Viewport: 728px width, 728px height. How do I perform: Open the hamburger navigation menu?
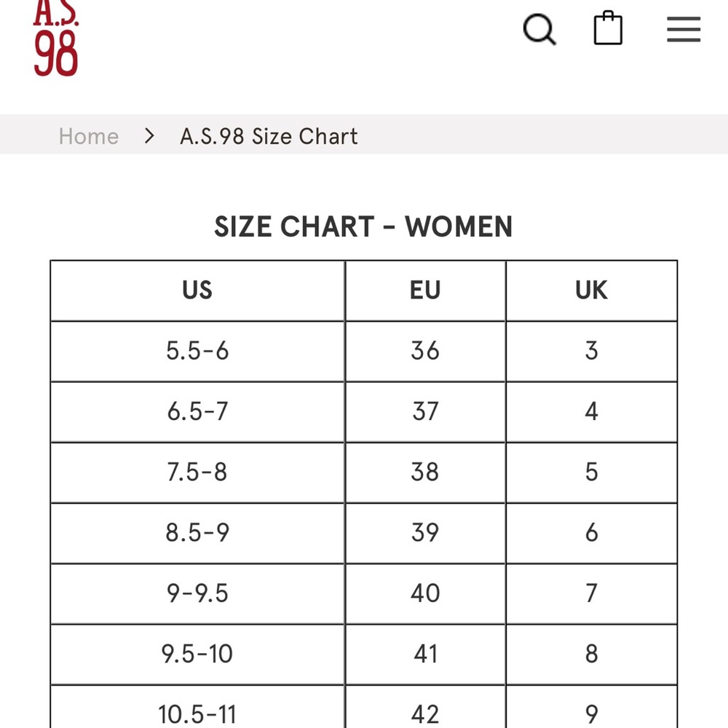[684, 30]
